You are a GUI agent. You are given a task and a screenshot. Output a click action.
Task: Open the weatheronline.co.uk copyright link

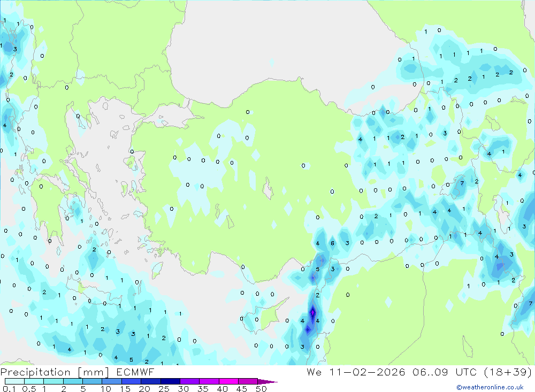tap(490, 387)
